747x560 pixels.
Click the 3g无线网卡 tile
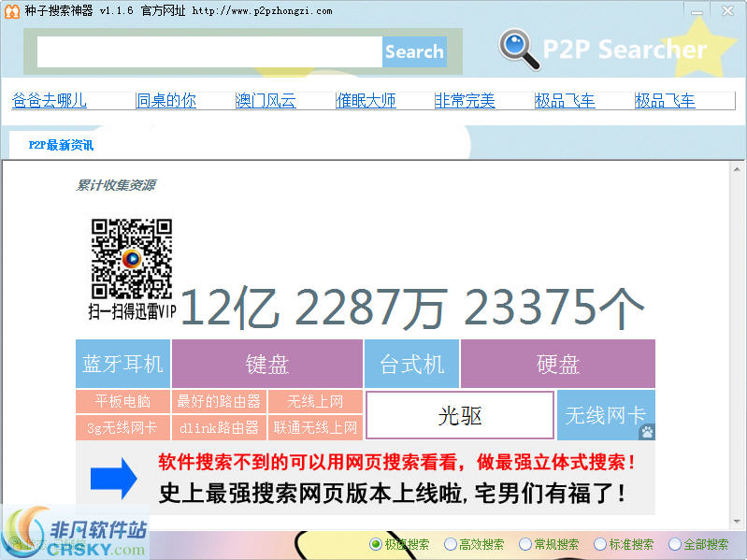pyautogui.click(x=122, y=427)
